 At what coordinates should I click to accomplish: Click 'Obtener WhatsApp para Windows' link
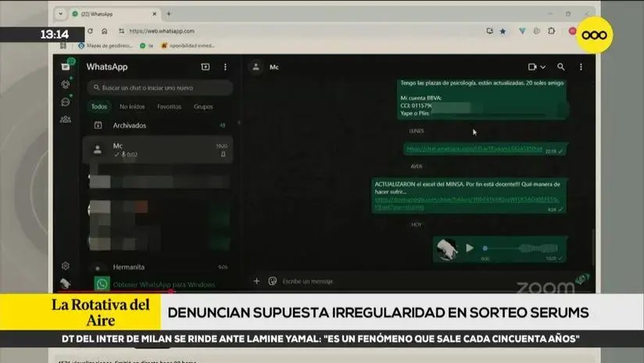tap(164, 285)
